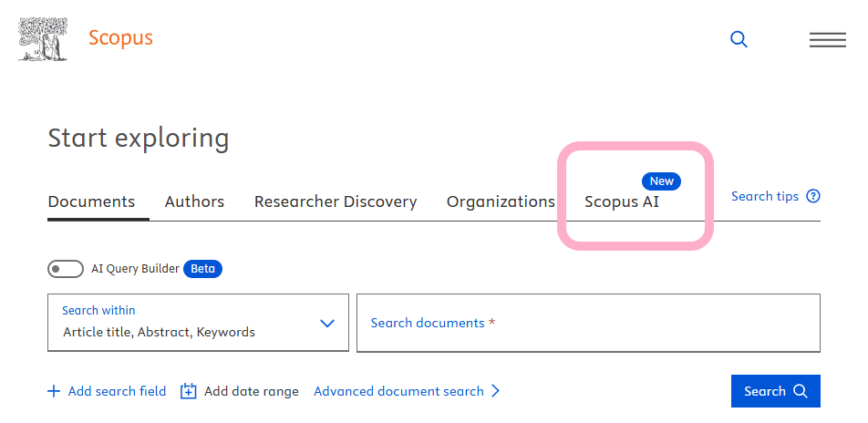The height and width of the screenshot is (423, 868).
Task: Click the magnifier icon in the header
Action: pyautogui.click(x=739, y=39)
